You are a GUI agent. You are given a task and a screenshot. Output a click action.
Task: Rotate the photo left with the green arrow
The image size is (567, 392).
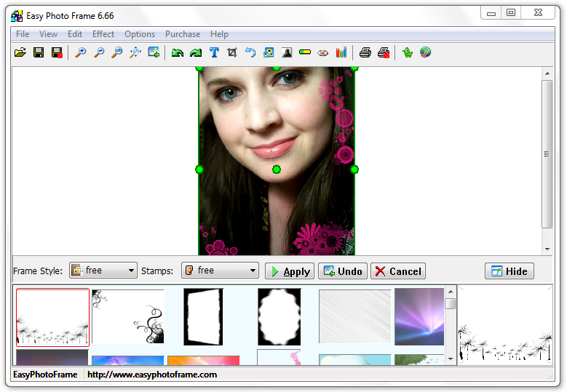pyautogui.click(x=177, y=53)
